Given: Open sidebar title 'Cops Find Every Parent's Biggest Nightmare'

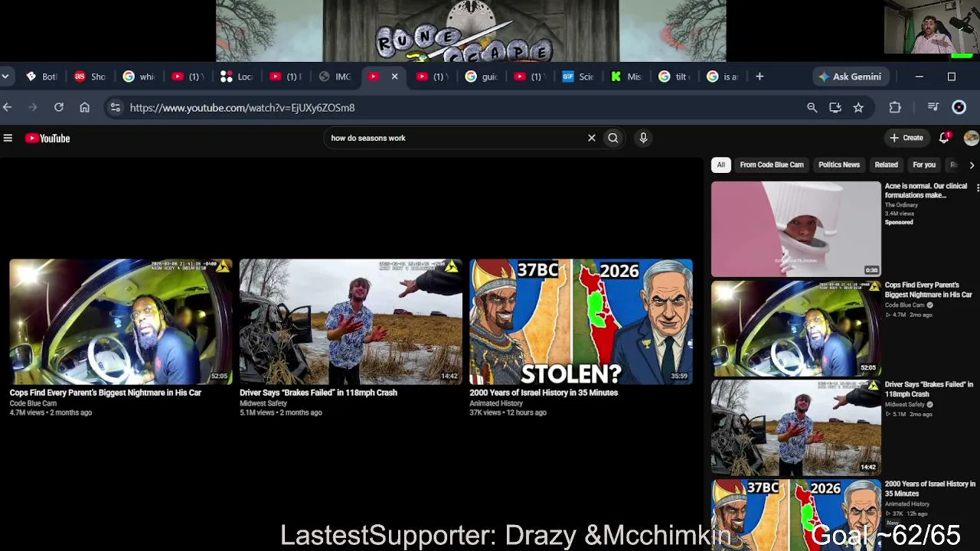Looking at the screenshot, I should pos(928,290).
